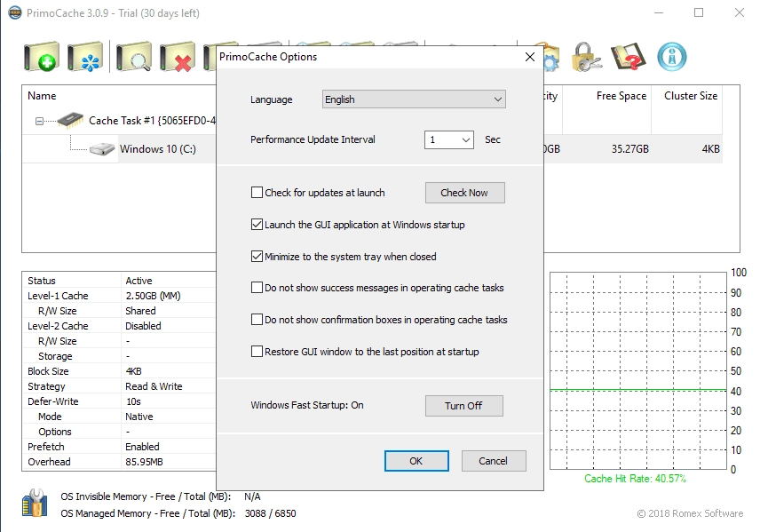760x532 pixels.
Task: Click the Create Cache Task drive icon with green plus
Action: pos(42,57)
